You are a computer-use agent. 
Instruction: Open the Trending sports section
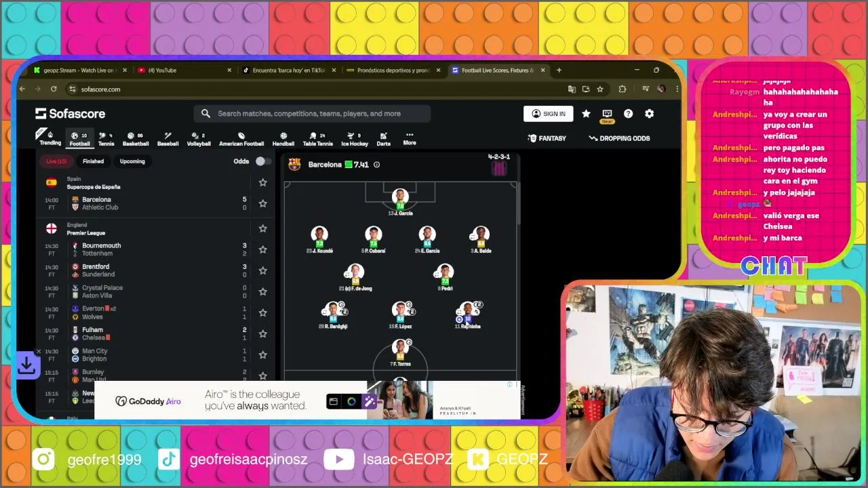coord(50,138)
